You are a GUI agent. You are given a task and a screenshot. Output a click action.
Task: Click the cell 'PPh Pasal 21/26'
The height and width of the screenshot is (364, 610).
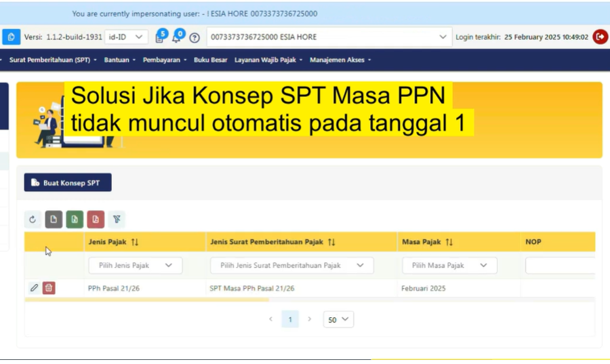point(114,288)
